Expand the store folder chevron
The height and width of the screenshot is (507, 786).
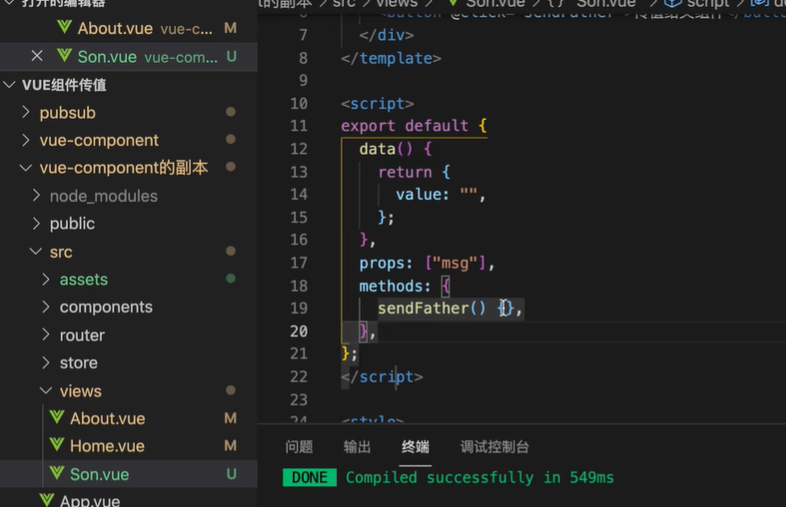pyautogui.click(x=46, y=363)
